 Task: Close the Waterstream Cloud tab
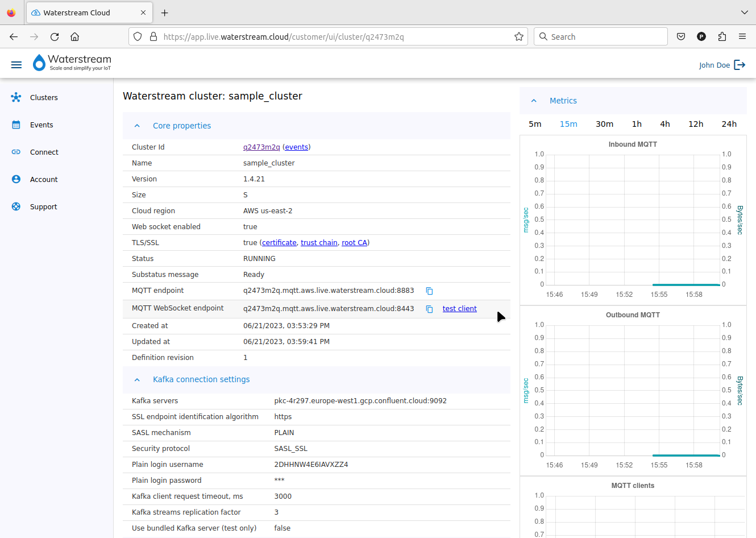[x=143, y=13]
